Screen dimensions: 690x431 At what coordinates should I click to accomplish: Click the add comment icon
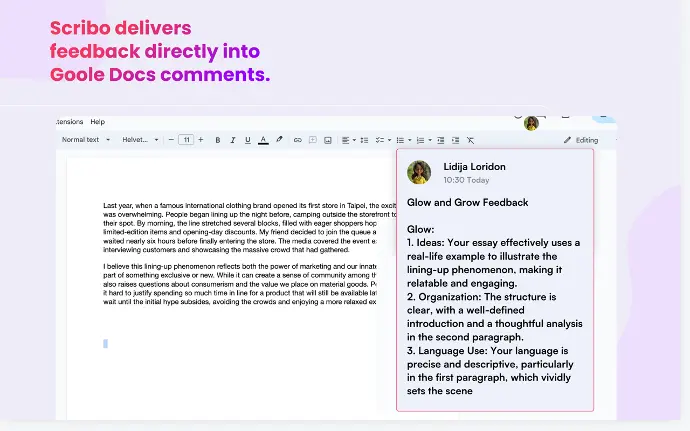coord(312,140)
